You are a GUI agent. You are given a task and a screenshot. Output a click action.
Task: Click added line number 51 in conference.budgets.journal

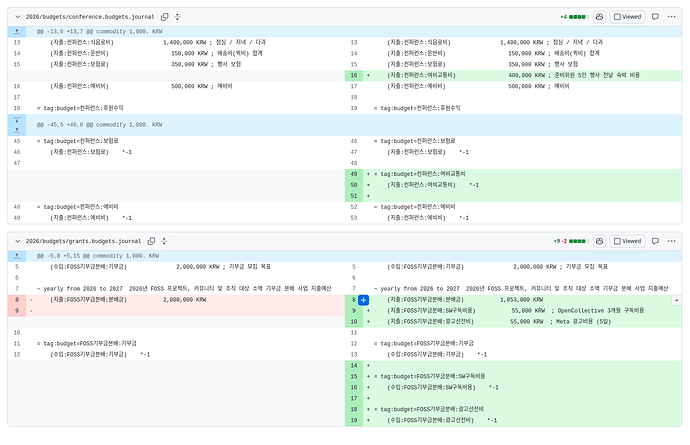click(x=354, y=196)
